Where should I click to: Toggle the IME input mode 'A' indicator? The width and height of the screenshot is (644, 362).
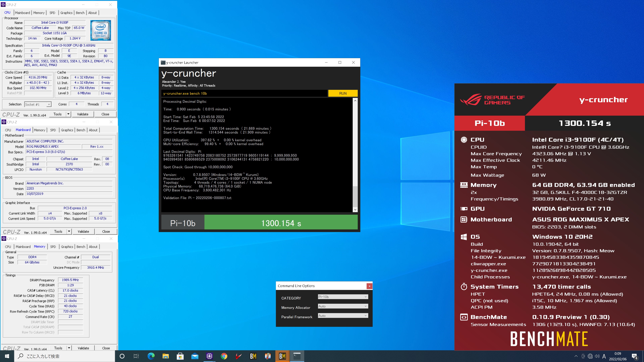click(604, 356)
